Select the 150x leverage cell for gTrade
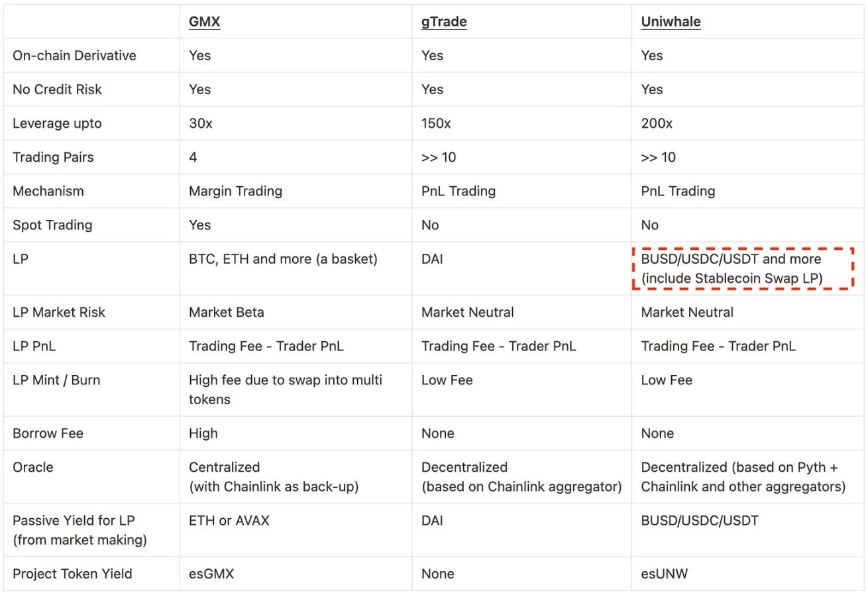868x595 pixels. coord(435,124)
